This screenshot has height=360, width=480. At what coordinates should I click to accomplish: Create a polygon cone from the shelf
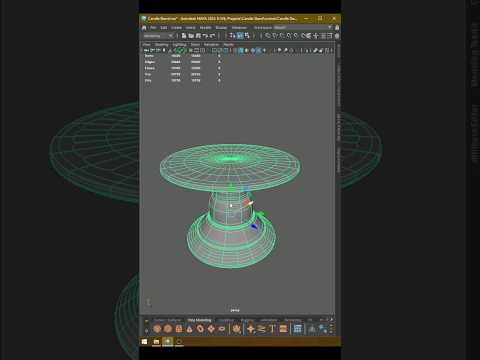tap(190, 329)
